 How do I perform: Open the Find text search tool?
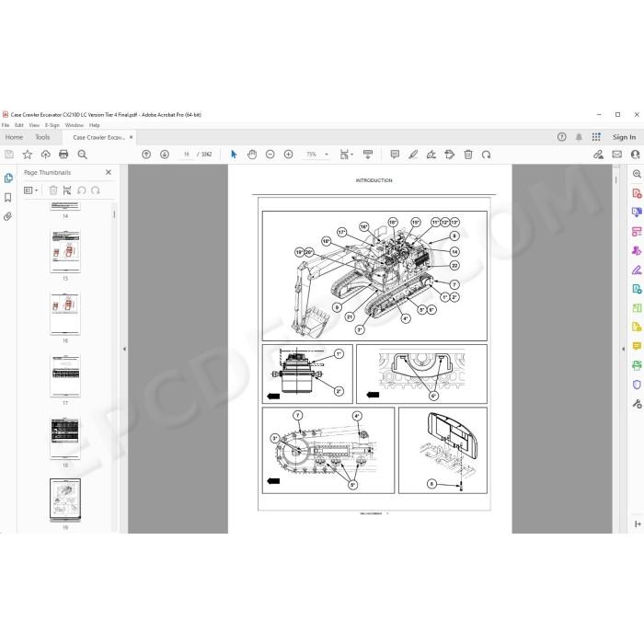coord(82,155)
